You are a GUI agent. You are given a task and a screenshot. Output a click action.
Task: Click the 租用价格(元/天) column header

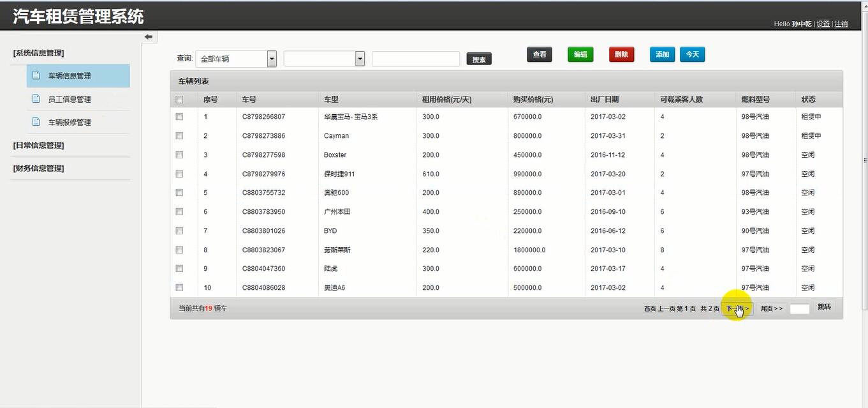(x=446, y=100)
